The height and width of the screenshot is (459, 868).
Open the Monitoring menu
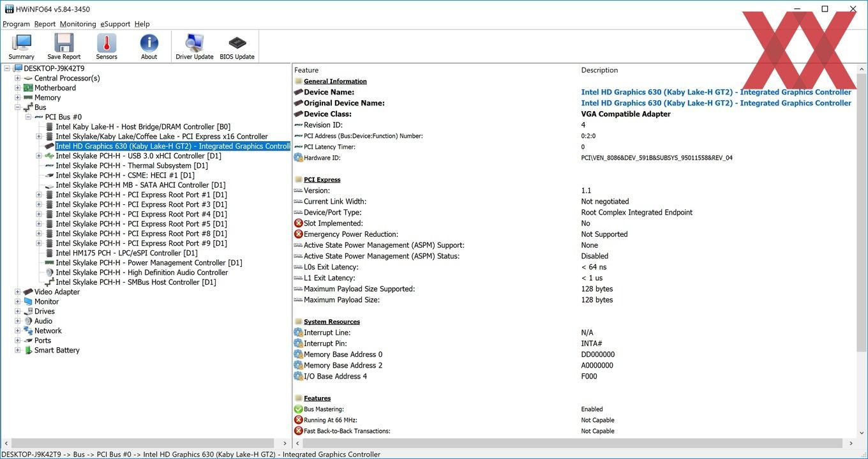pyautogui.click(x=78, y=24)
